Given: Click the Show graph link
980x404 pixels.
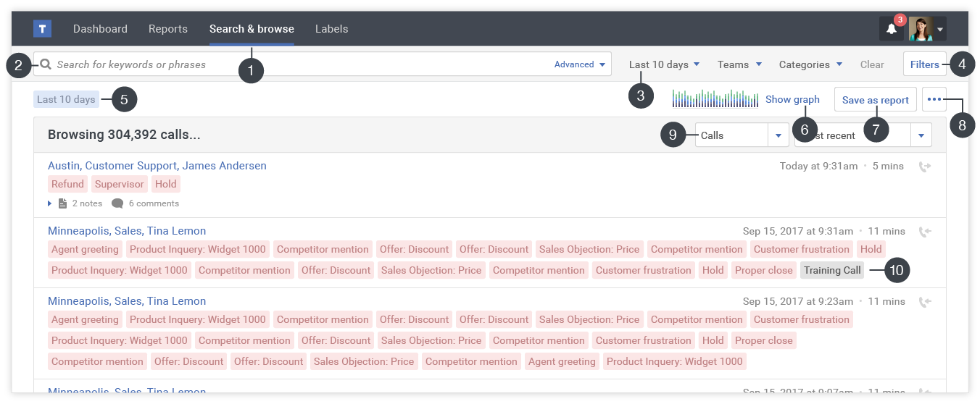Looking at the screenshot, I should click(792, 99).
